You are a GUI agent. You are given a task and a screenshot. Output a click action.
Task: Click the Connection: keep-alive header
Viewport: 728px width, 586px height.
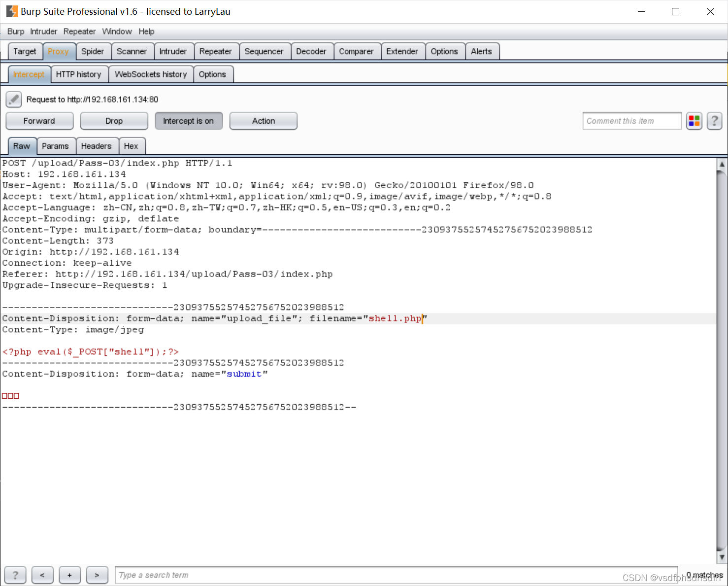[67, 263]
